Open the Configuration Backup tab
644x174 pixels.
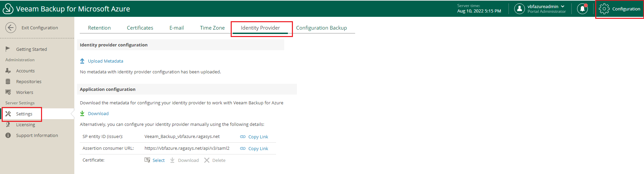pos(321,28)
